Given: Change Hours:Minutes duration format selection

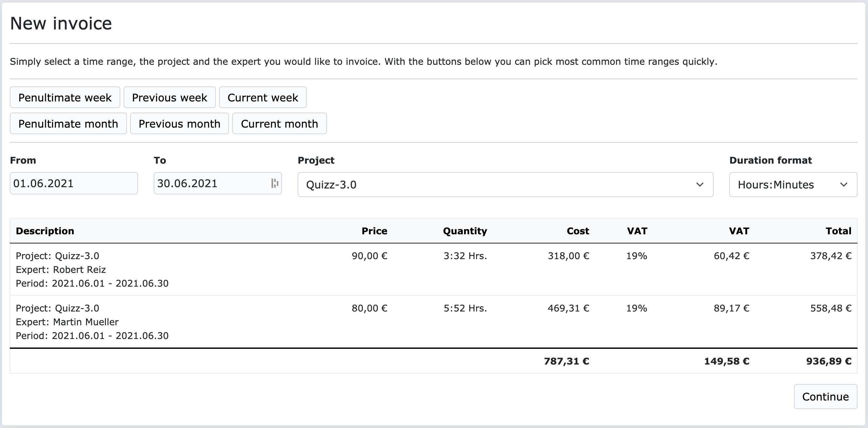Looking at the screenshot, I should point(775,184).
